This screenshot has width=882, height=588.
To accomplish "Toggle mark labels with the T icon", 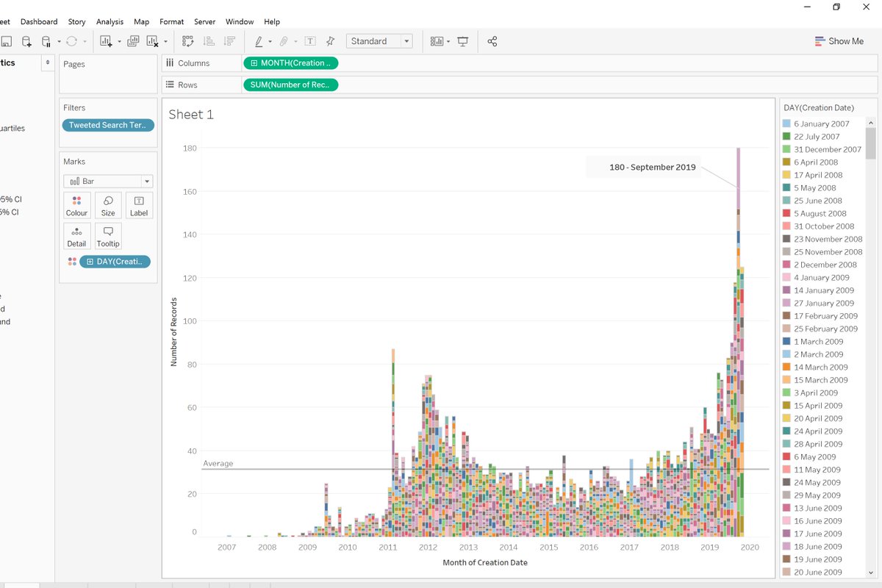I will click(x=310, y=41).
